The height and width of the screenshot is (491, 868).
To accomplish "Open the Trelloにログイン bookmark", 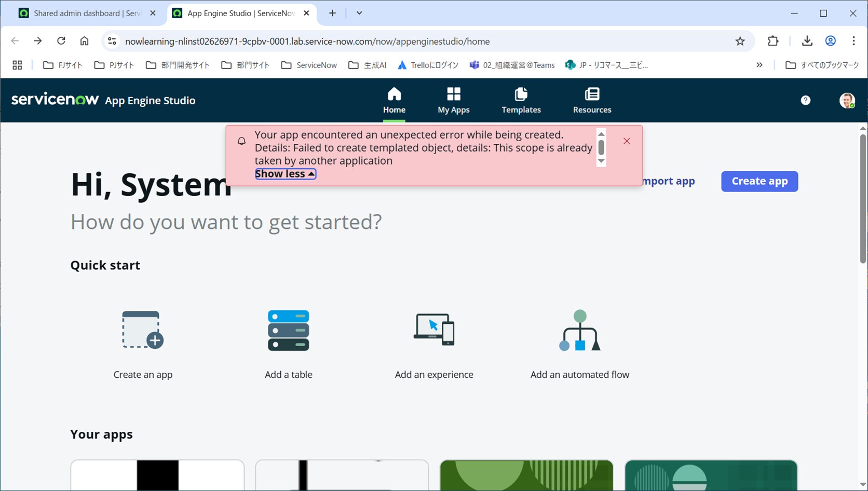I will pyautogui.click(x=428, y=65).
